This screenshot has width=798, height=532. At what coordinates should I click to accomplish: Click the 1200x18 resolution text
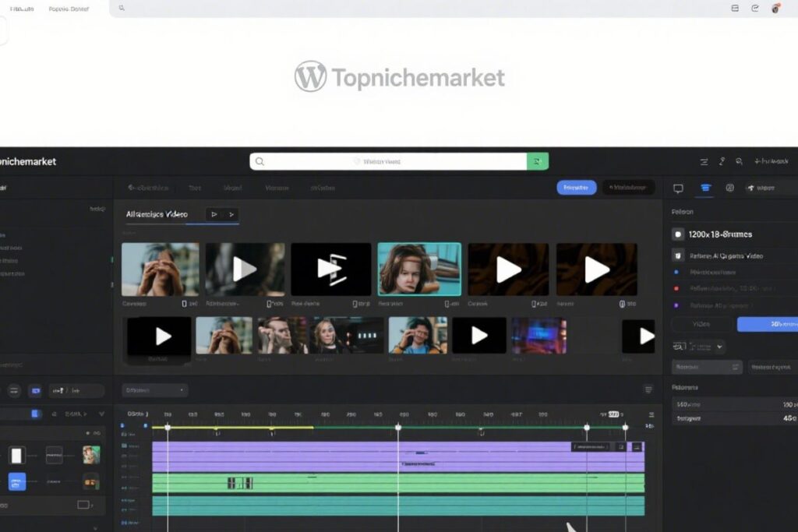720,234
